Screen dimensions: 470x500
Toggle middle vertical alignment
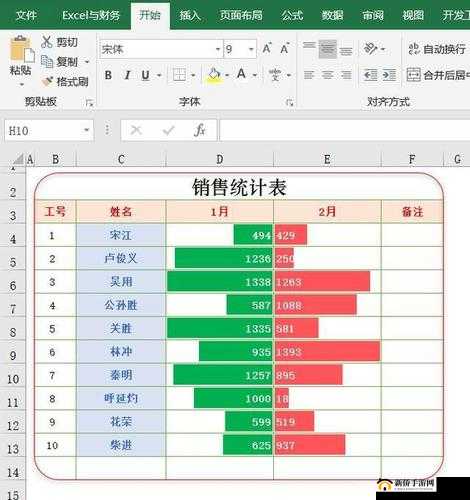[x=327, y=49]
